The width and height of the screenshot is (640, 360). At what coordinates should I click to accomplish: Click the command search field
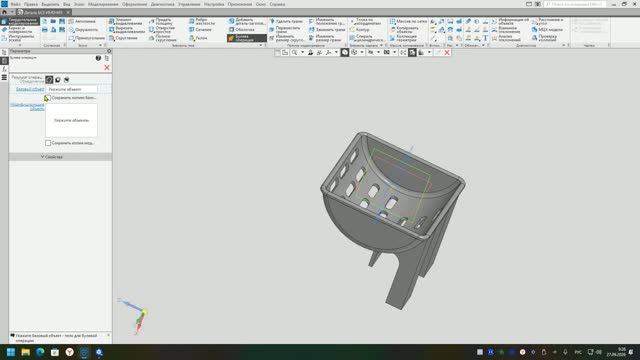[x=575, y=4]
